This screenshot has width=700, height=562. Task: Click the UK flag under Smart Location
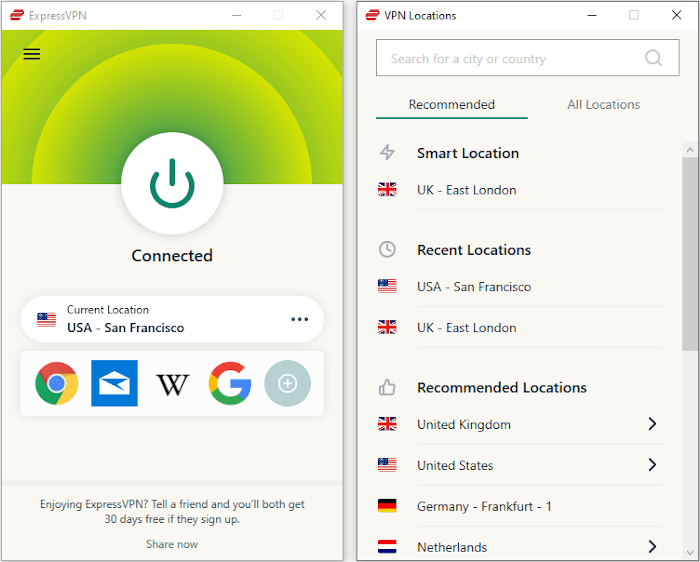tap(387, 189)
